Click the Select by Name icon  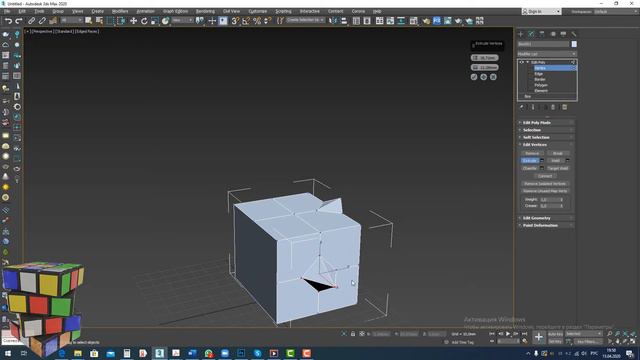coord(99,21)
